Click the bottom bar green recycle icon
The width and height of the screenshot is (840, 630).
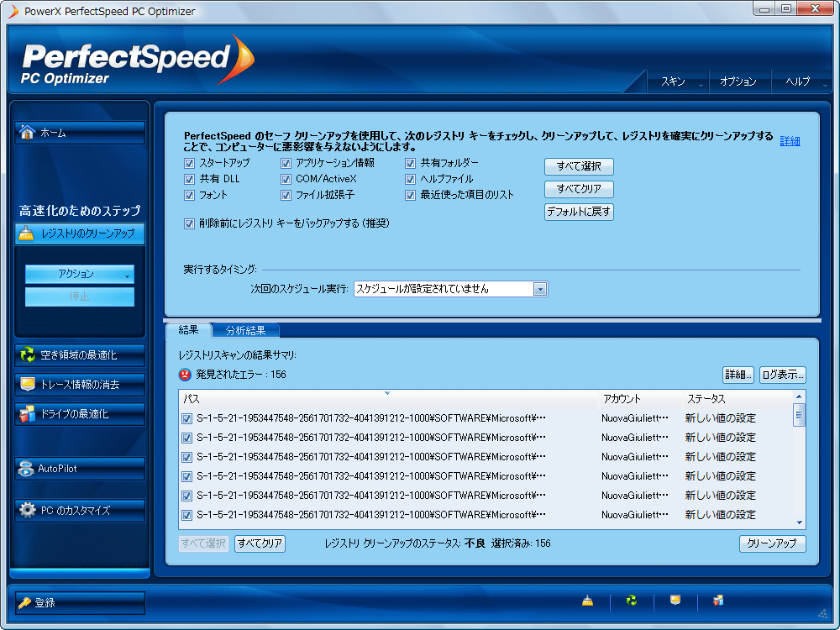click(632, 601)
